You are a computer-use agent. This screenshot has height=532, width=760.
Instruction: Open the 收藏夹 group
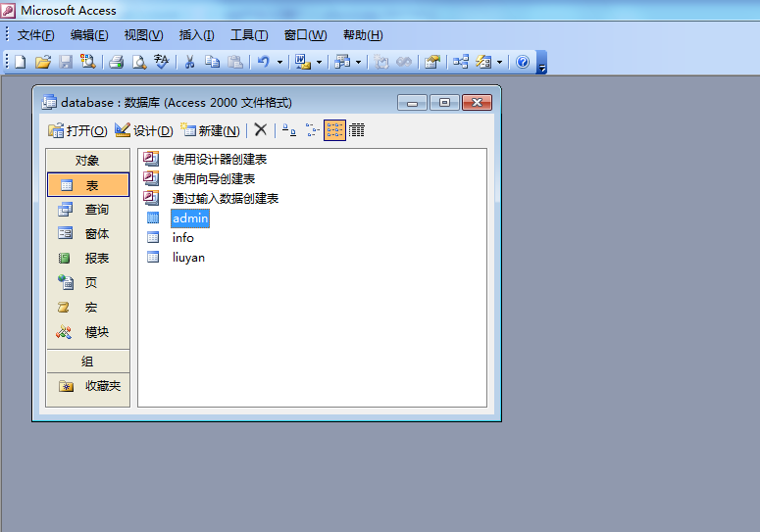click(x=88, y=386)
